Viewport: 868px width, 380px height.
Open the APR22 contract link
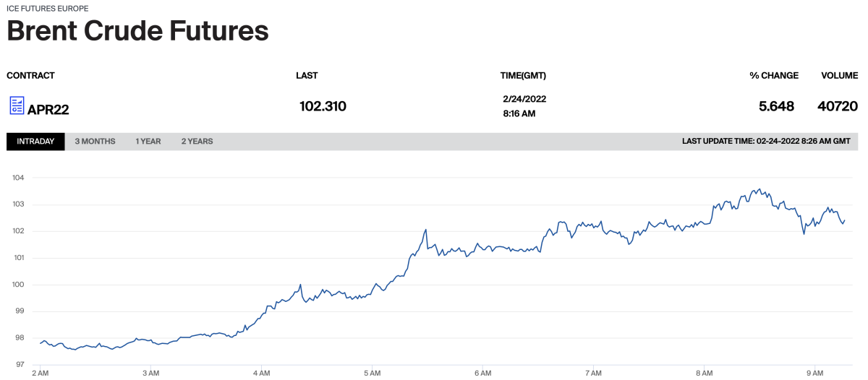[48, 110]
